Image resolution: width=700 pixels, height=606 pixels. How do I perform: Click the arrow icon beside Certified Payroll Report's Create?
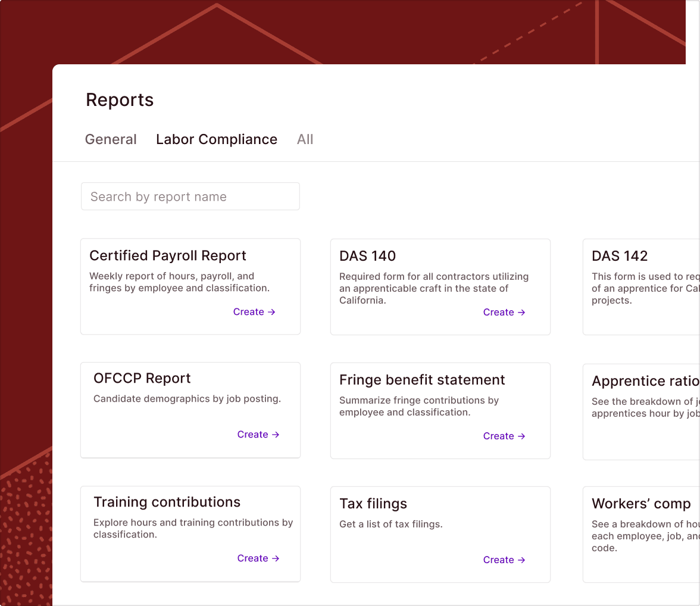pos(273,311)
